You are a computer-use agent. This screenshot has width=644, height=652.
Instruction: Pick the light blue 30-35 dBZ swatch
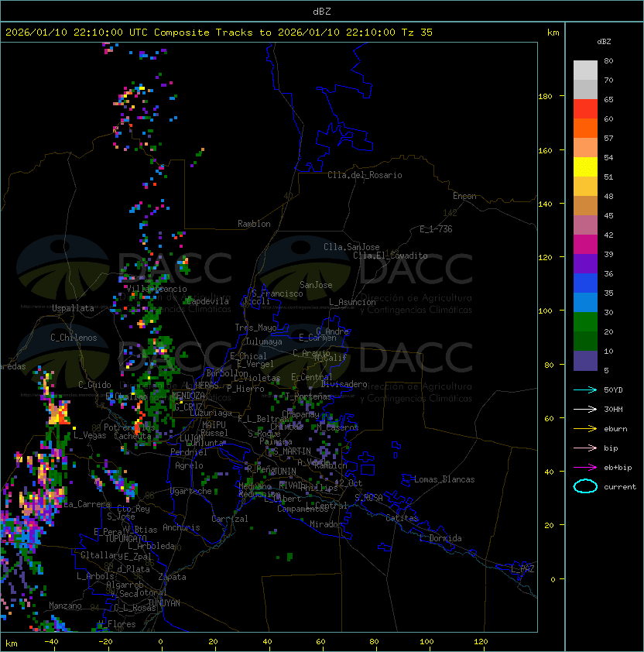[585, 302]
